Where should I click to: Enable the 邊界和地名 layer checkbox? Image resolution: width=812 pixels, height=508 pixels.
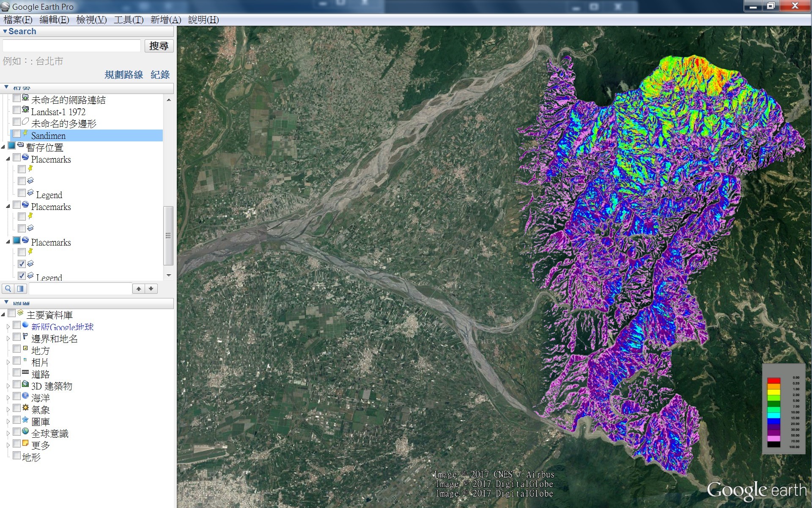click(x=16, y=337)
